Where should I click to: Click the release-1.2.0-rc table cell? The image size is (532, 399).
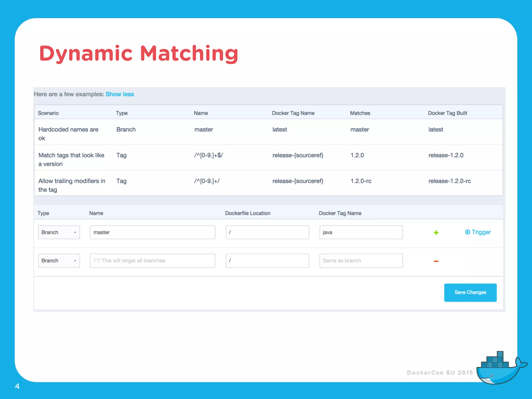tap(449, 181)
